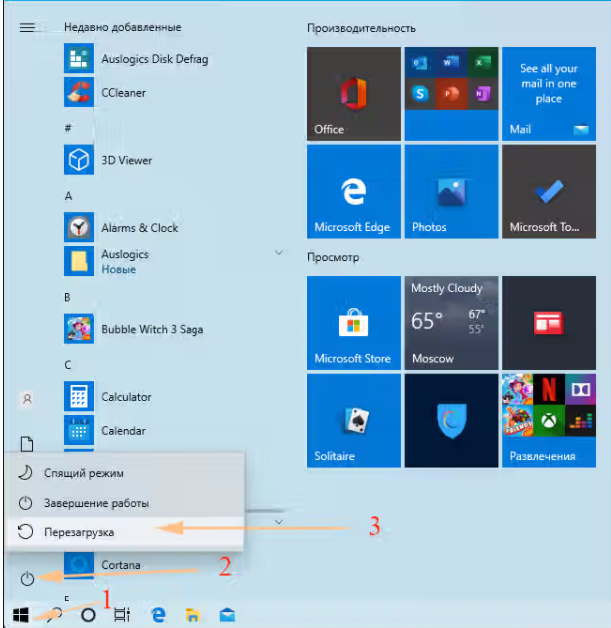Open Task View on taskbar
Image resolution: width=611 pixels, height=628 pixels.
(x=121, y=614)
